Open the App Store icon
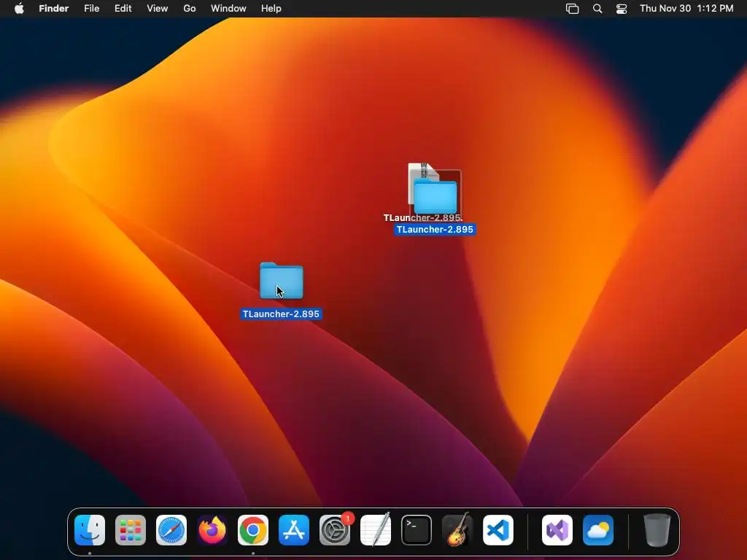747x560 pixels. (294, 530)
